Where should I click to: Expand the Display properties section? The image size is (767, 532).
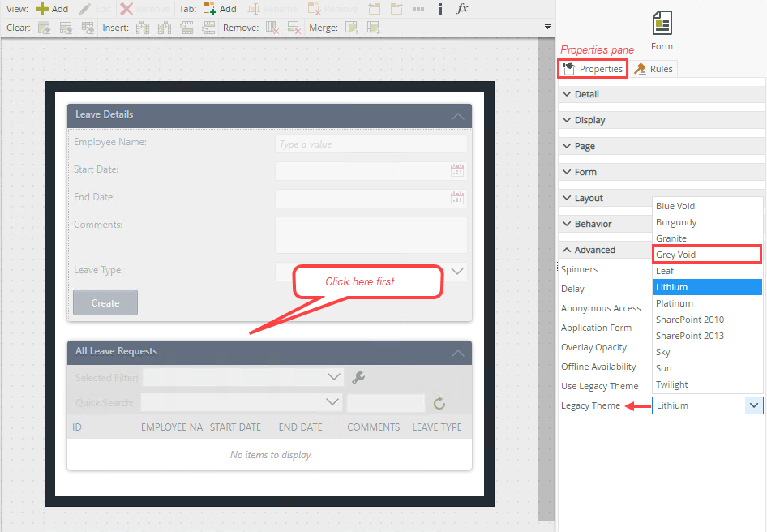pyautogui.click(x=589, y=120)
